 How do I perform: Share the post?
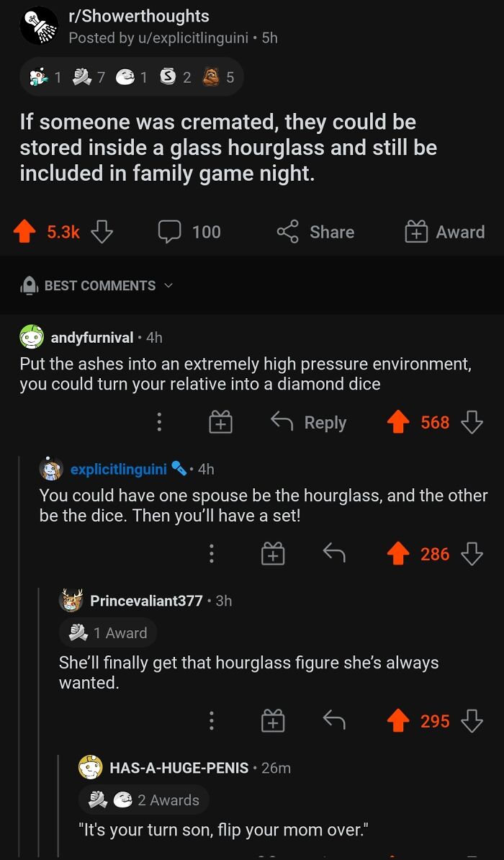316,232
